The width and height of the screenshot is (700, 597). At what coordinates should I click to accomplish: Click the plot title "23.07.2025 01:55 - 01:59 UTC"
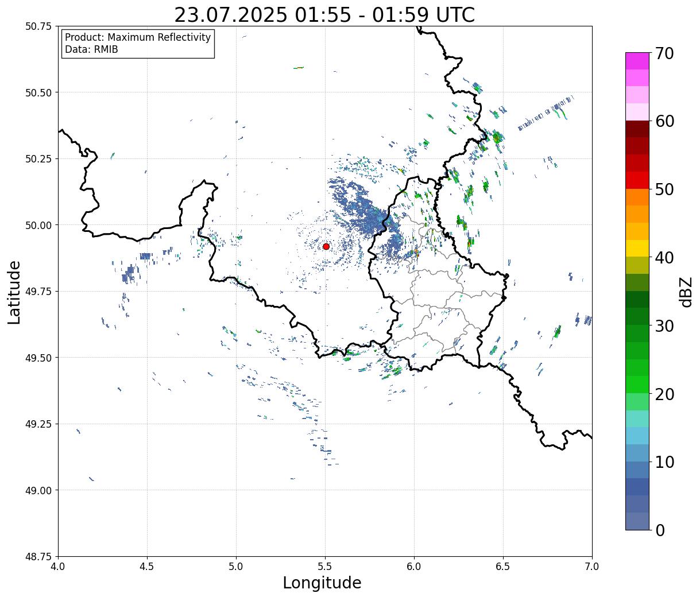324,14
